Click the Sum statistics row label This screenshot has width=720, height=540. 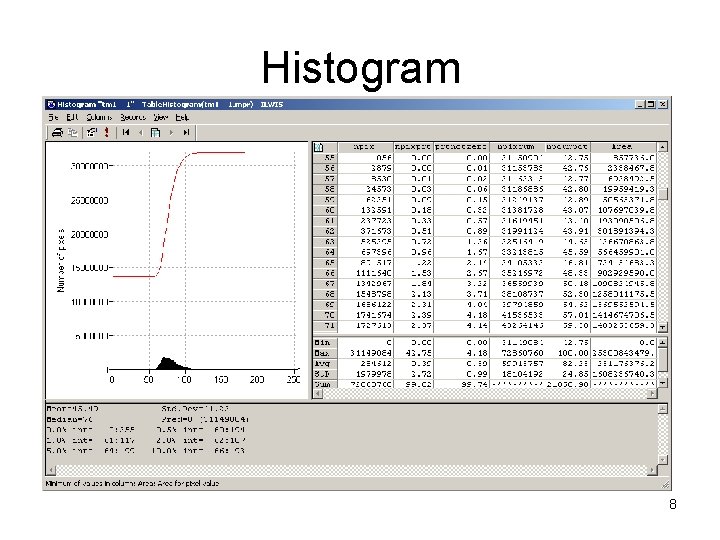pyautogui.click(x=325, y=384)
